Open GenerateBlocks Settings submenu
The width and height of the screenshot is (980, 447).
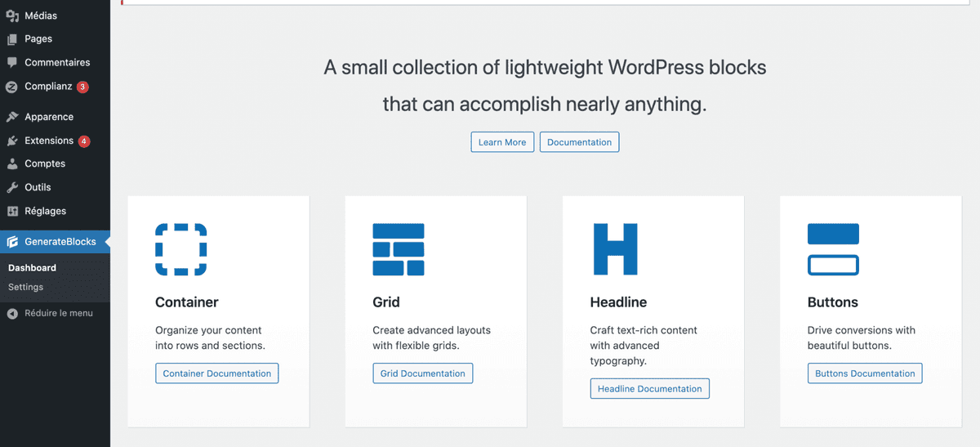coord(25,287)
